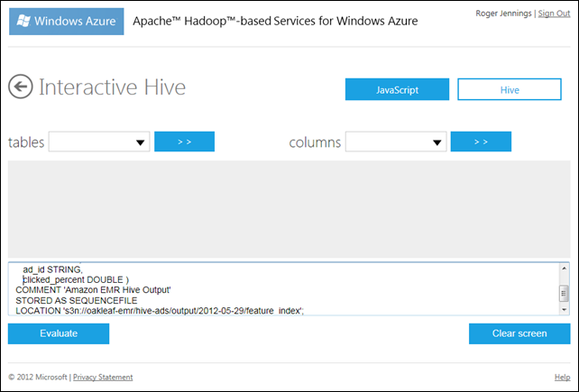Viewport: 579px width, 392px height.
Task: Switch to JavaScript console mode
Action: [396, 89]
